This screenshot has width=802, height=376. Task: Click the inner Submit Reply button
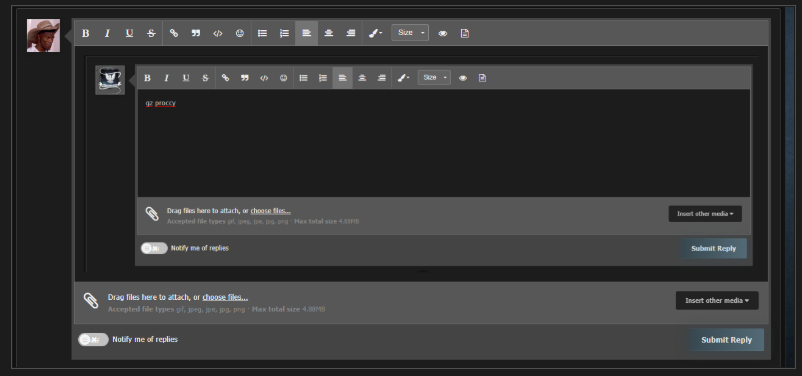click(714, 249)
